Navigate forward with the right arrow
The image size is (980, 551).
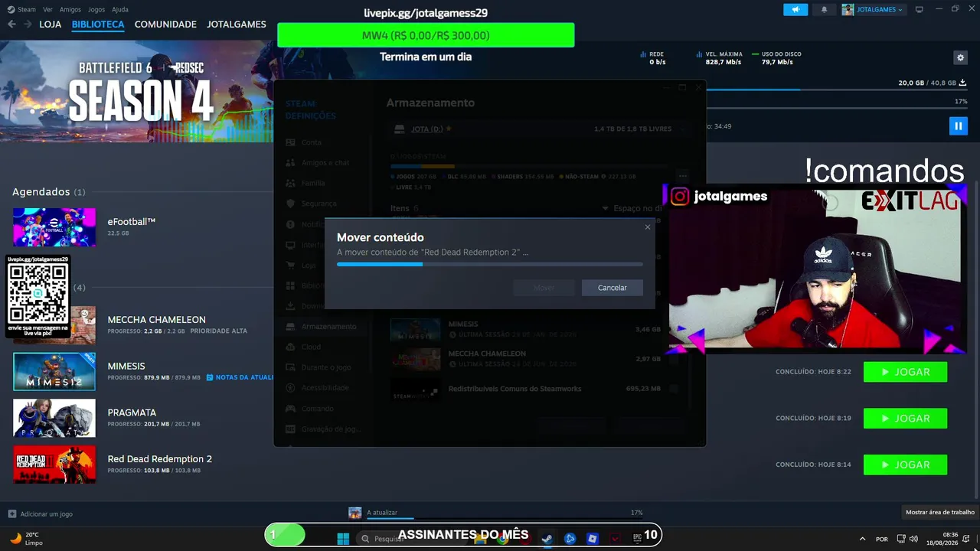click(x=28, y=24)
